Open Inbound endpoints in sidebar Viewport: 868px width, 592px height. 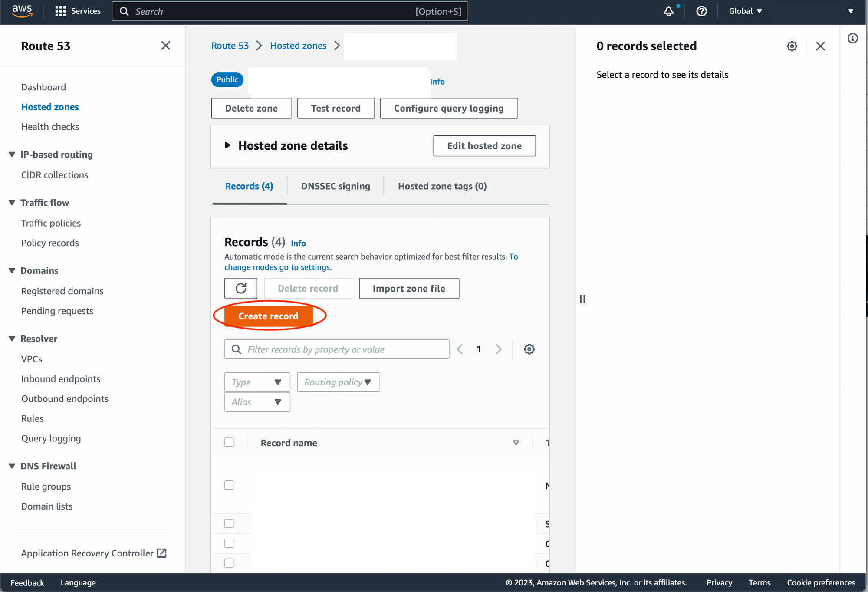click(61, 379)
